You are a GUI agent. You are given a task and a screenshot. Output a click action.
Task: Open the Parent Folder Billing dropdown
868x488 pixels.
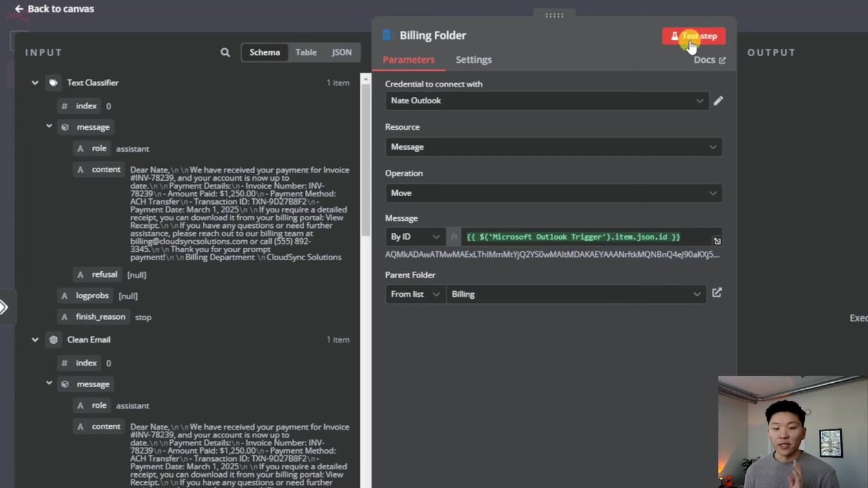pos(576,294)
